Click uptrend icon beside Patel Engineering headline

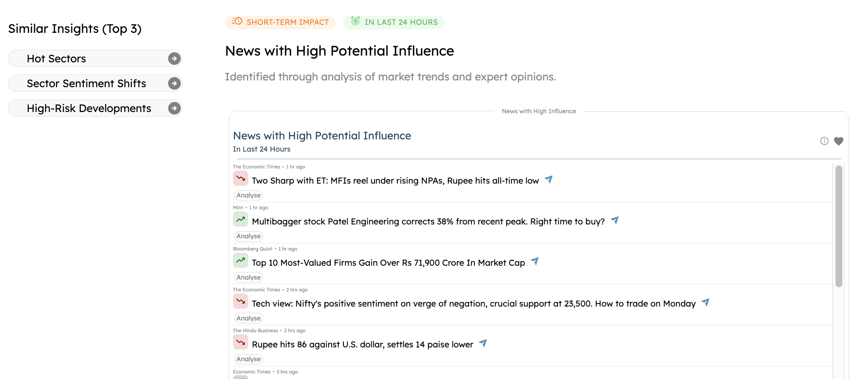point(241,219)
